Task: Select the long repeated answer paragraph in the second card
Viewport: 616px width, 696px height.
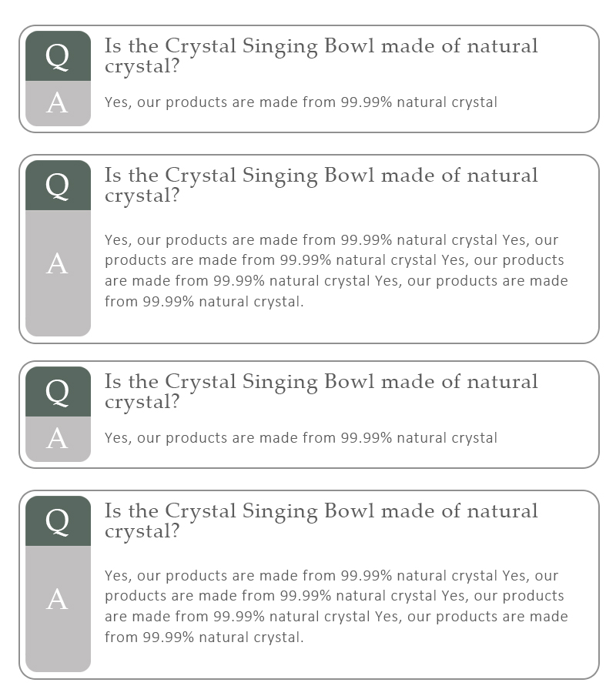Action: (x=336, y=271)
